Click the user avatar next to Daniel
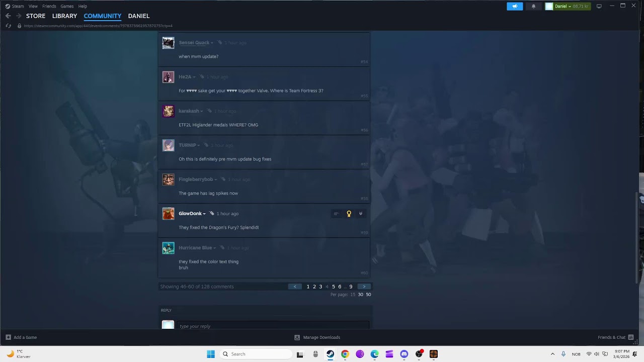Viewport: 644px width, 362px height. (549, 6)
